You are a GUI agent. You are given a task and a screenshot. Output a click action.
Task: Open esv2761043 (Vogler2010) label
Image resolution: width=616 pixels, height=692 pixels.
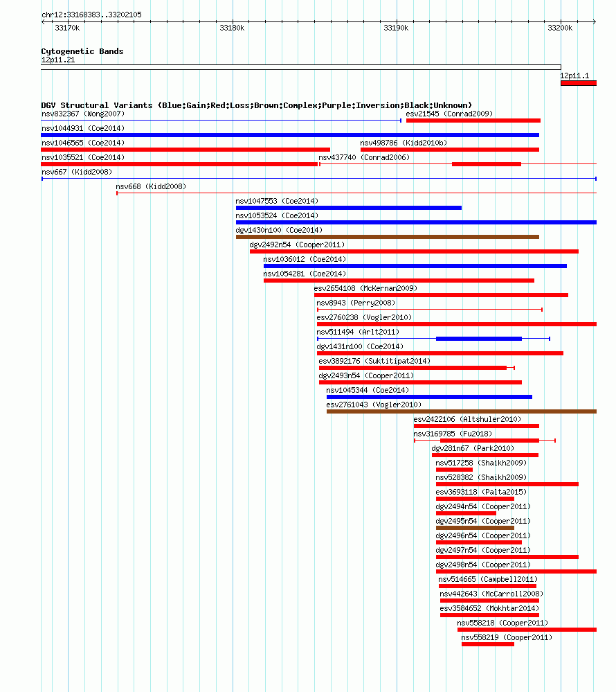[374, 405]
